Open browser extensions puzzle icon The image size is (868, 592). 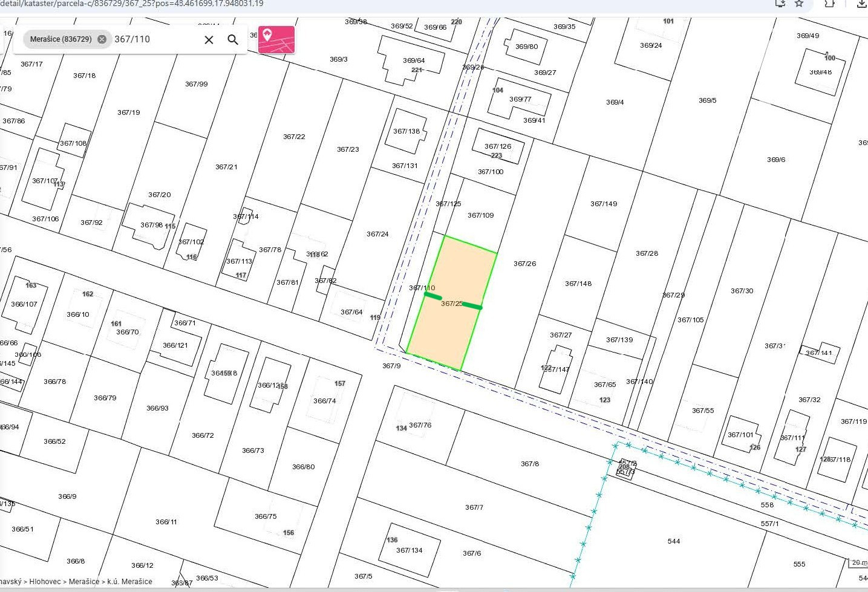pos(830,4)
